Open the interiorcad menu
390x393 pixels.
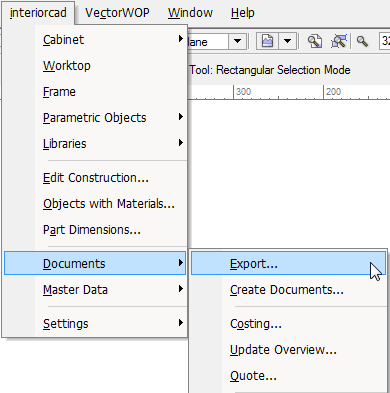point(38,13)
